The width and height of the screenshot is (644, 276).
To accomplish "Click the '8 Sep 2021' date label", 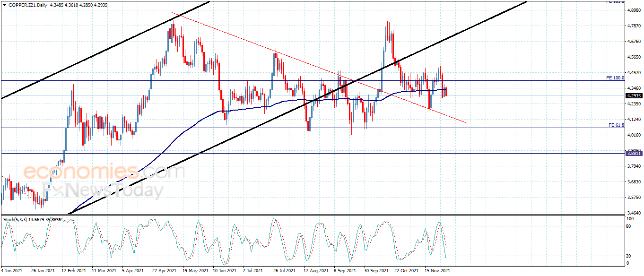I will pos(345,271).
